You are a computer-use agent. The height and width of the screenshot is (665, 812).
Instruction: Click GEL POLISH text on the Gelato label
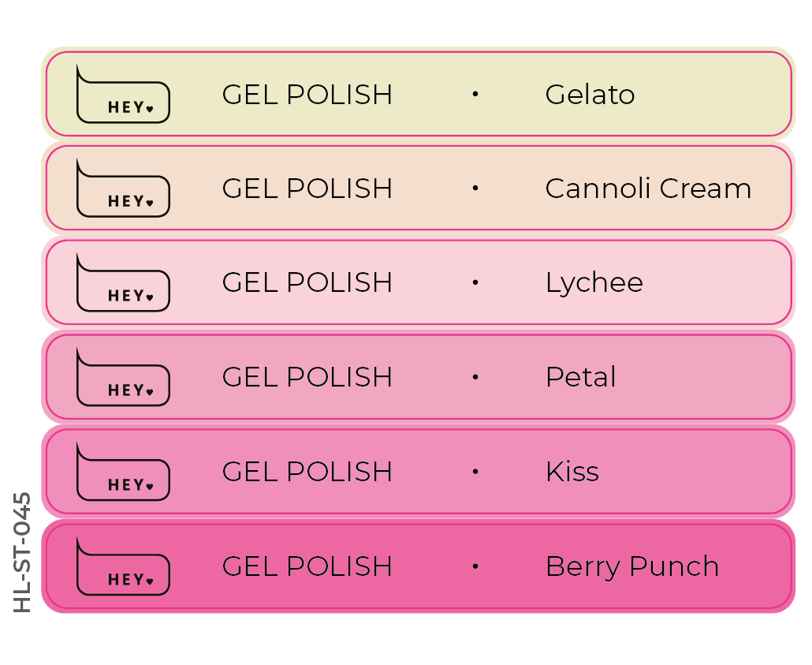307,95
